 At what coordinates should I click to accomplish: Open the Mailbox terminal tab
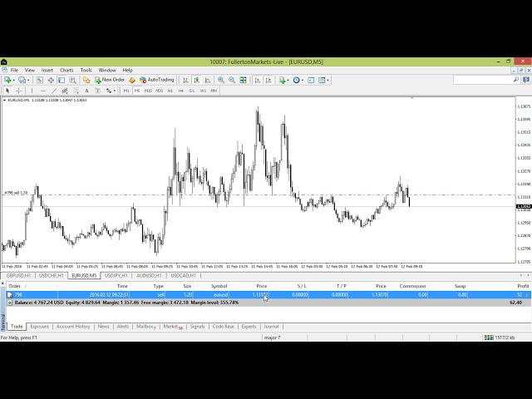tap(146, 327)
